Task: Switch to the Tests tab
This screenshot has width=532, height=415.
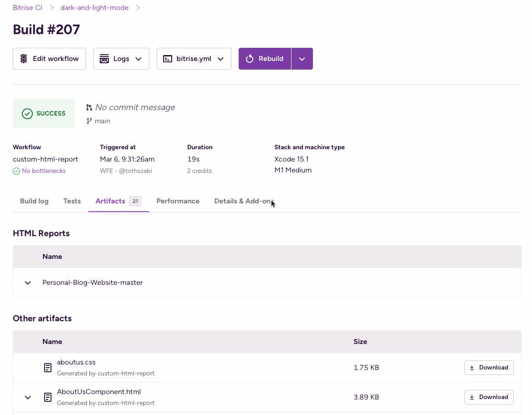Action: click(72, 201)
